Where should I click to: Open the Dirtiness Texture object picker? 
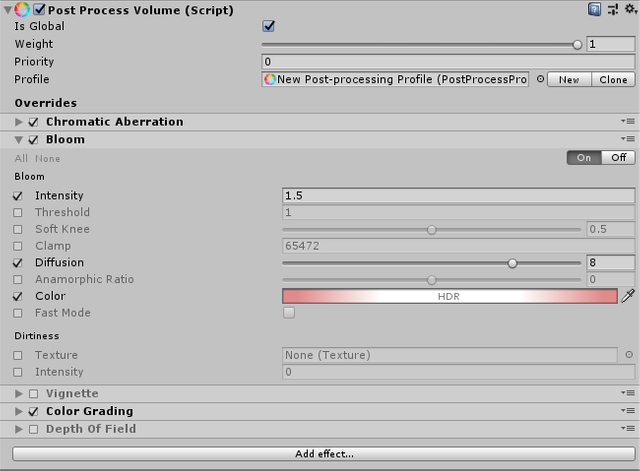pos(628,355)
